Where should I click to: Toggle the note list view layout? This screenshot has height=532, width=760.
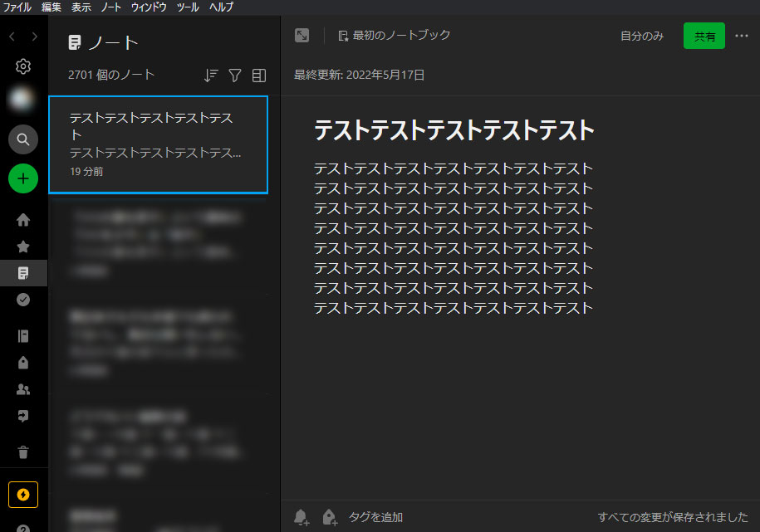tap(258, 75)
